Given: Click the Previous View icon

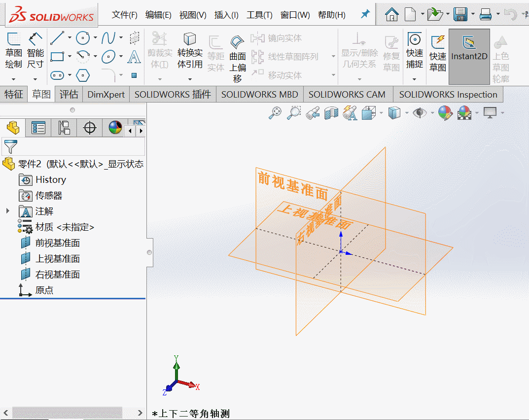Looking at the screenshot, I should click(x=313, y=113).
